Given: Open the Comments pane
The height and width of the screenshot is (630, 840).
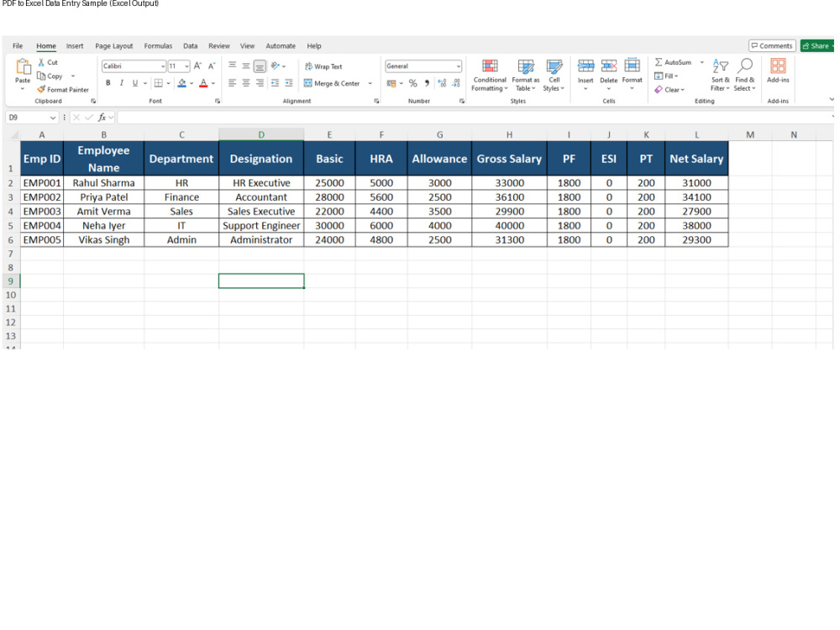Looking at the screenshot, I should 772,46.
